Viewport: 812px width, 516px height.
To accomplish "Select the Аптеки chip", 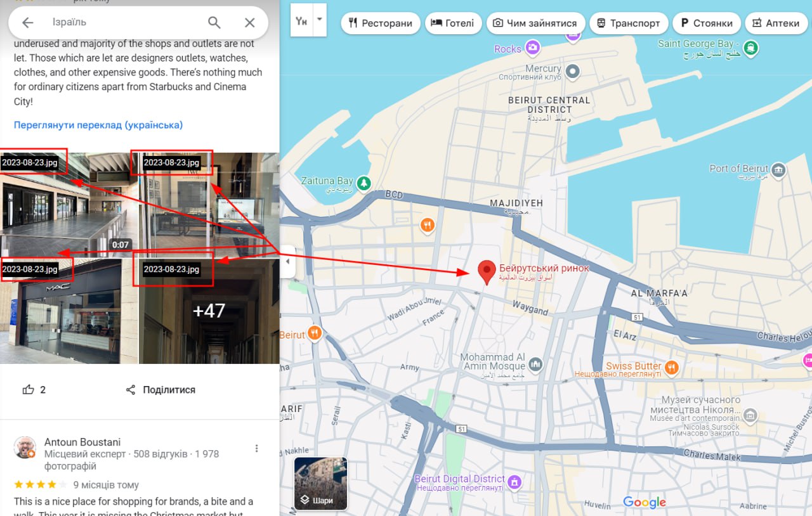I will 776,23.
